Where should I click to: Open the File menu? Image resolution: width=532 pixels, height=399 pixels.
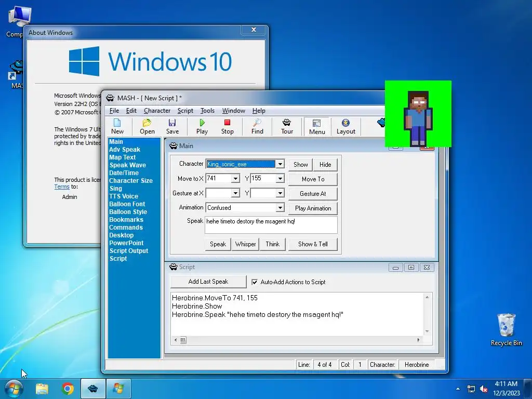click(x=114, y=111)
